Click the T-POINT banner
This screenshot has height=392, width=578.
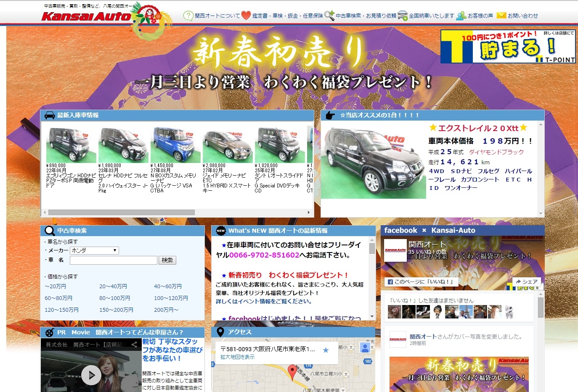click(508, 47)
